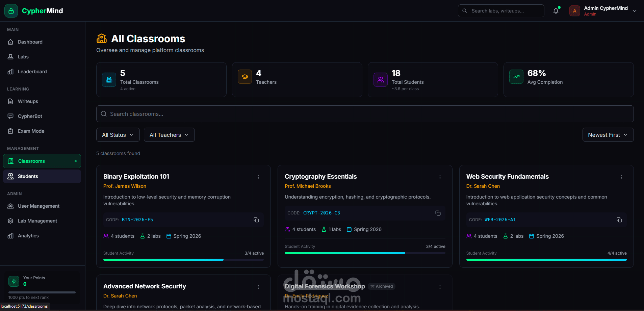Open the Students management page

pos(42,176)
